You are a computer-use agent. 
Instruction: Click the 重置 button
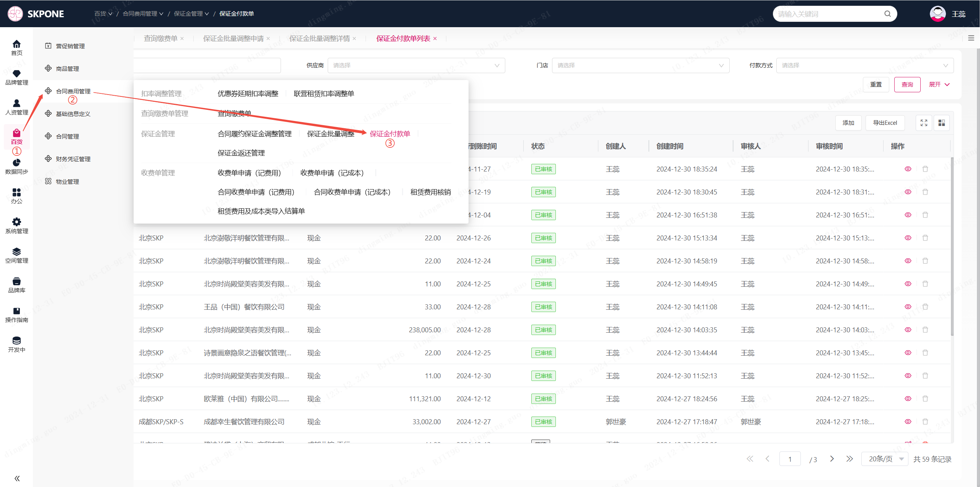pyautogui.click(x=876, y=85)
